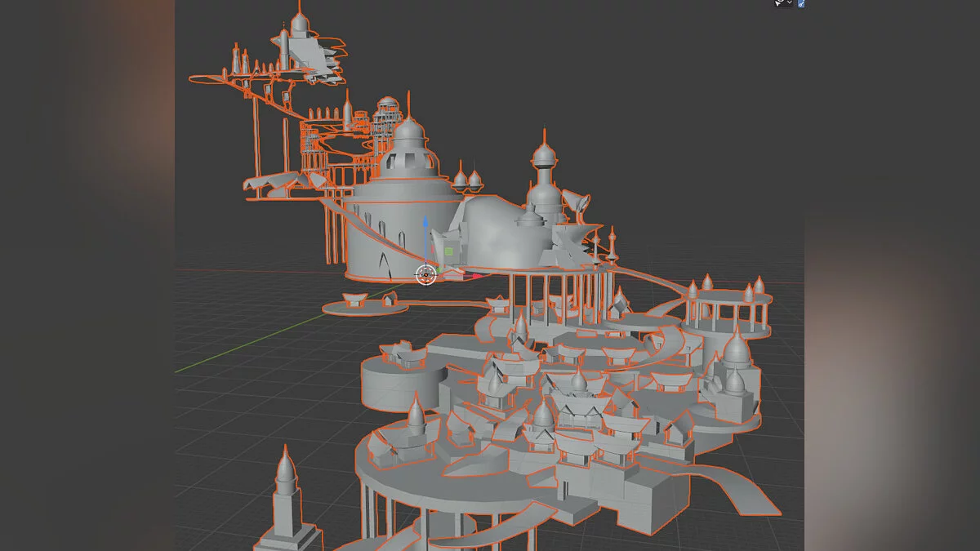Click the small floating platform with huts

[x=364, y=304]
